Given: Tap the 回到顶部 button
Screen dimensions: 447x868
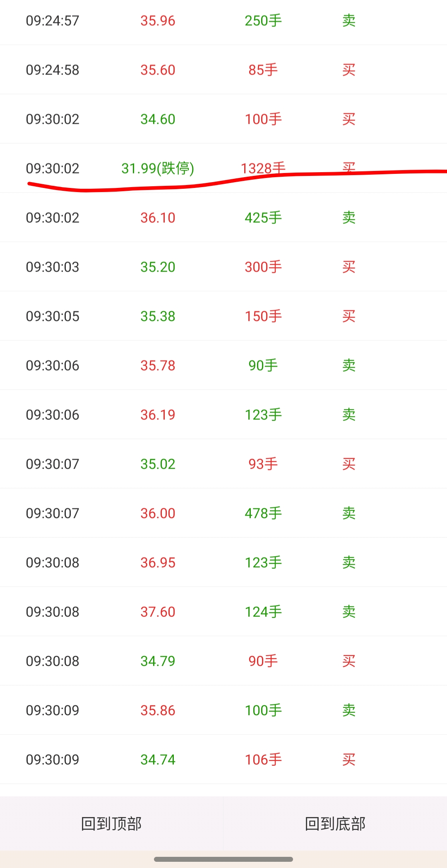Looking at the screenshot, I should 111,823.
